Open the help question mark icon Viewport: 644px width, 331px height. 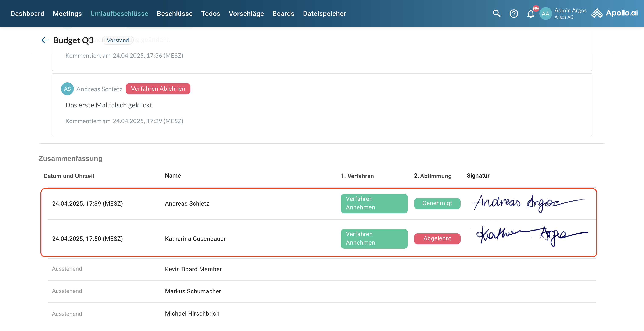(x=514, y=14)
